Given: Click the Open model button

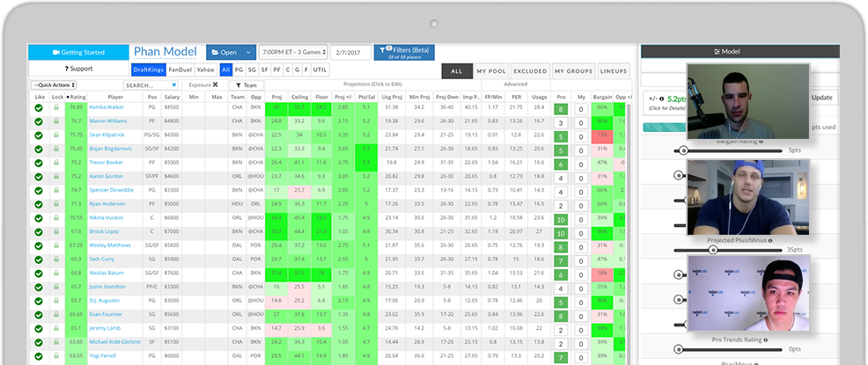Looking at the screenshot, I should pyautogui.click(x=224, y=53).
